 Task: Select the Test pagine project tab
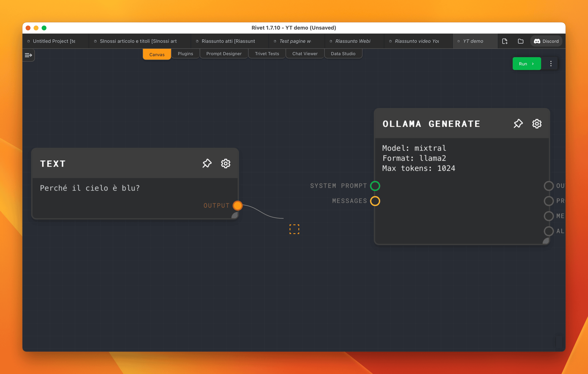coord(297,41)
